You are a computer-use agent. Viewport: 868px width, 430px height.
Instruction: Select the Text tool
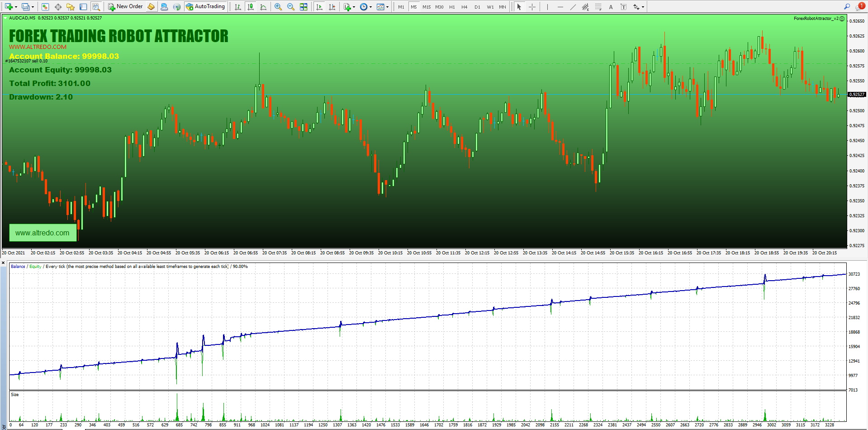pyautogui.click(x=611, y=7)
